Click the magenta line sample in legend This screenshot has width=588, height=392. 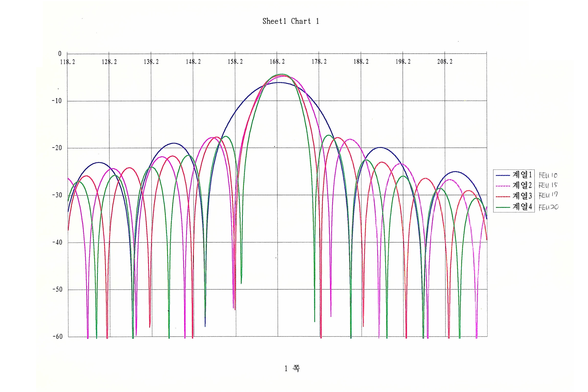click(x=503, y=186)
